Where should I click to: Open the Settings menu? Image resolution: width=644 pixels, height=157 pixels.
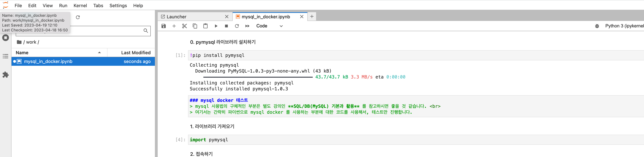(118, 6)
